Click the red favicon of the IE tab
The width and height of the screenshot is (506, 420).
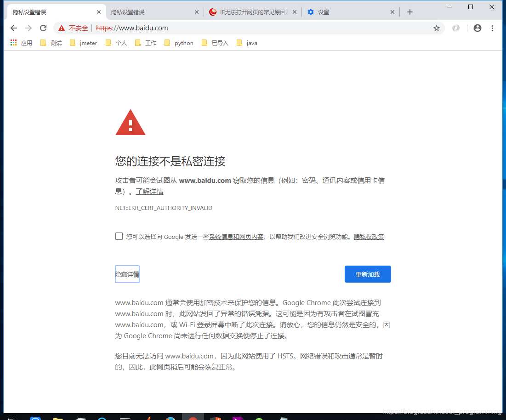[x=213, y=12]
